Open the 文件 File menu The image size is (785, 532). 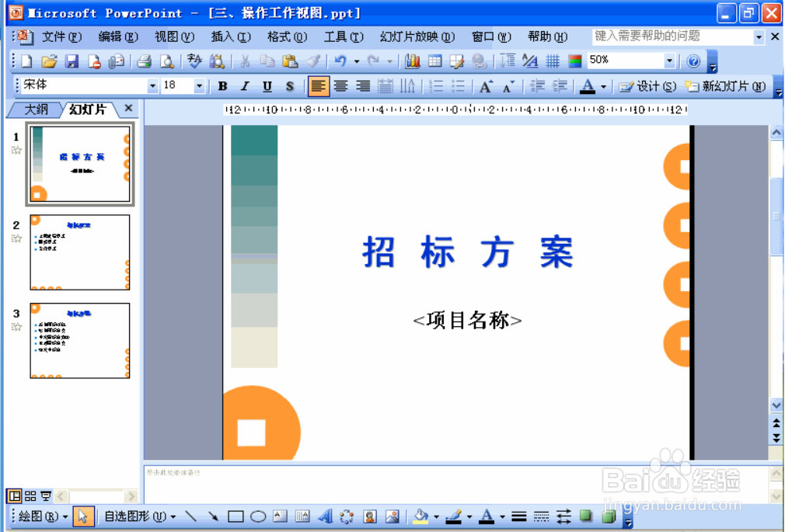click(x=61, y=37)
